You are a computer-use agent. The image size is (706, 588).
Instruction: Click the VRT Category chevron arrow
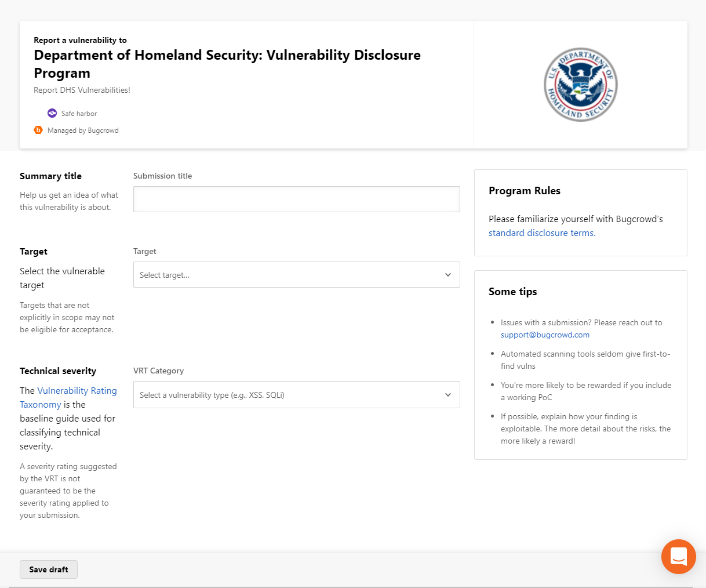448,395
